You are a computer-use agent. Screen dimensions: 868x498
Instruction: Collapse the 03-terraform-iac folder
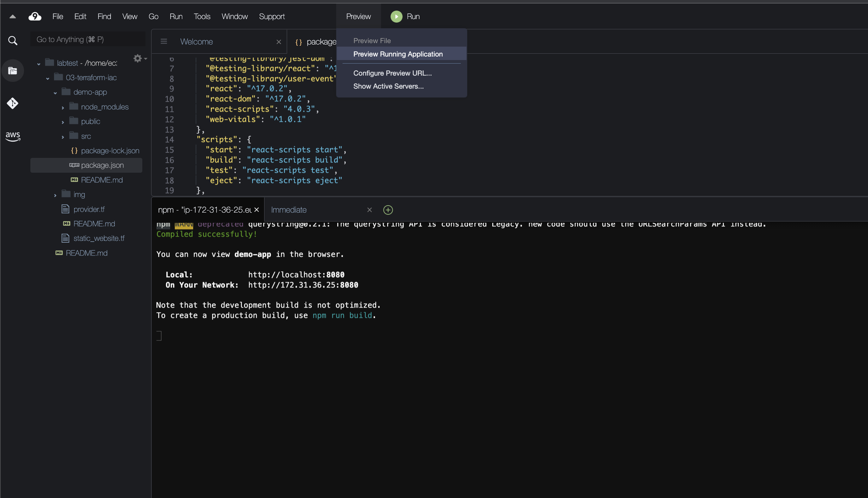(47, 78)
